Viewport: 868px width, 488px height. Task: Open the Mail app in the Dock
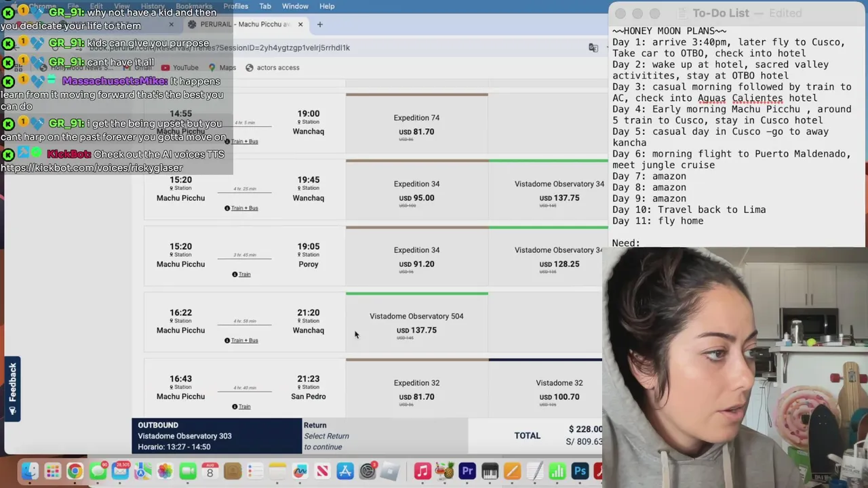pyautogui.click(x=120, y=471)
